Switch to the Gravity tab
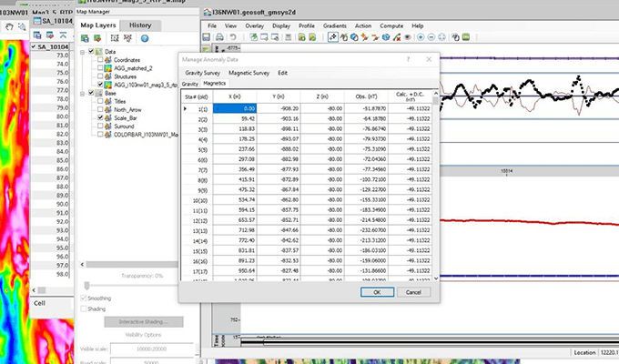This screenshot has height=364, width=619. (189, 84)
